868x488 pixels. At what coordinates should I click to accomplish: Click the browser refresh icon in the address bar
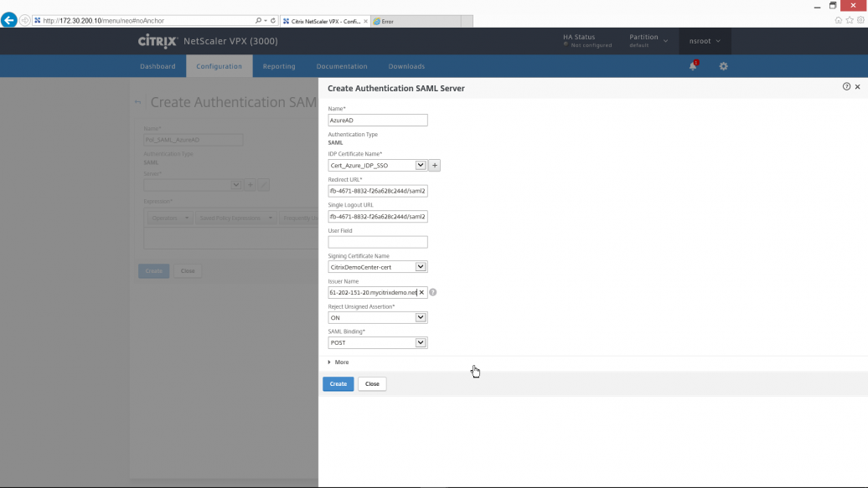click(x=273, y=21)
